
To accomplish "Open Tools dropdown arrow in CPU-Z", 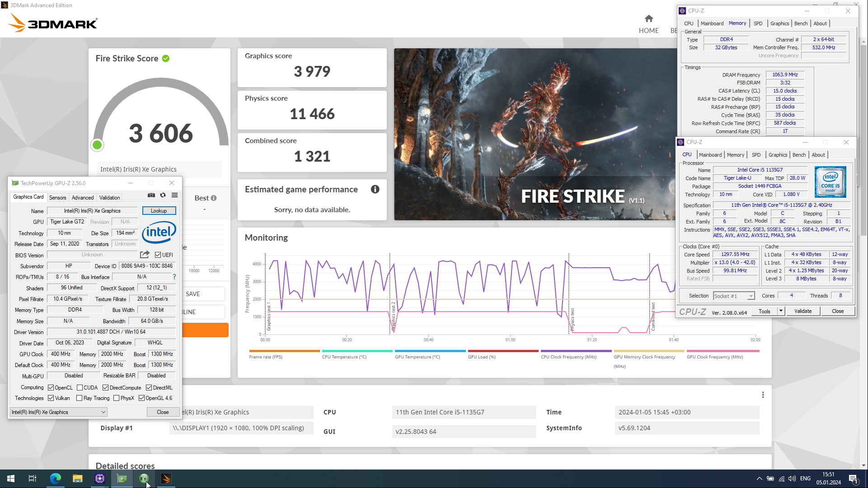I will (780, 311).
